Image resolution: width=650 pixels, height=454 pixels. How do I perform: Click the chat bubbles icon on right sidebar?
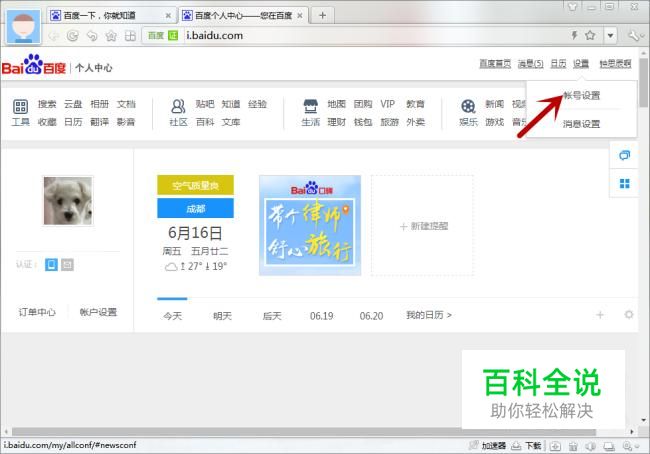pyautogui.click(x=624, y=155)
